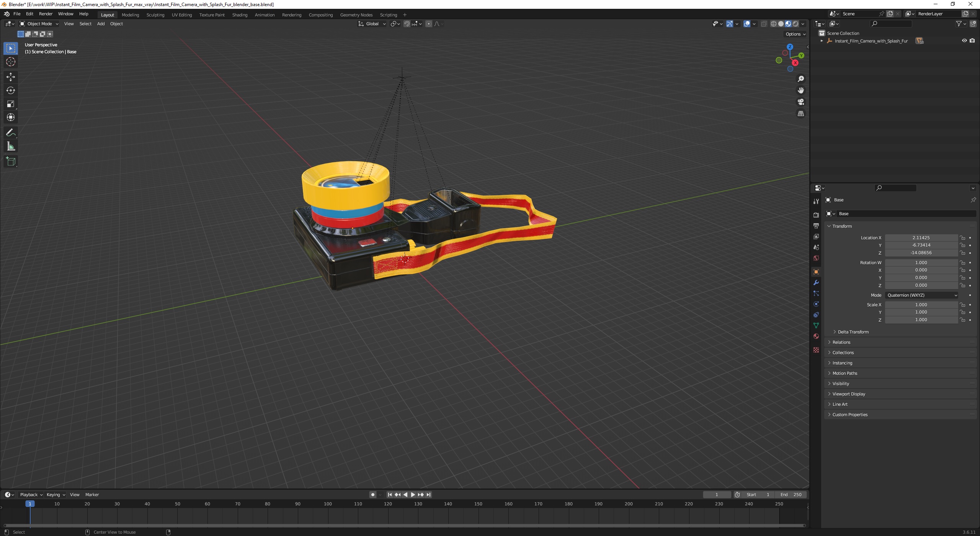Open the Rotation Mode Quaternion dropdown

(921, 295)
